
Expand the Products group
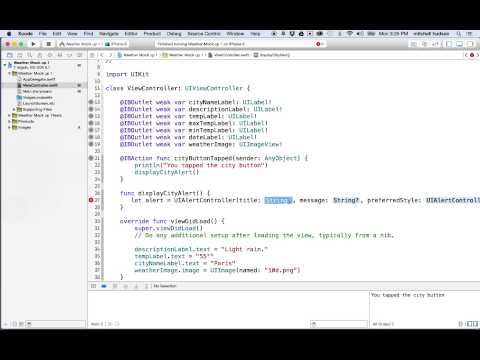[10, 121]
